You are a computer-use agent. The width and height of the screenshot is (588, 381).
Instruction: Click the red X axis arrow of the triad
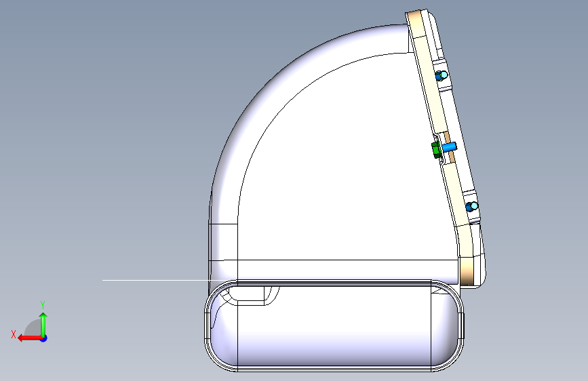click(30, 338)
